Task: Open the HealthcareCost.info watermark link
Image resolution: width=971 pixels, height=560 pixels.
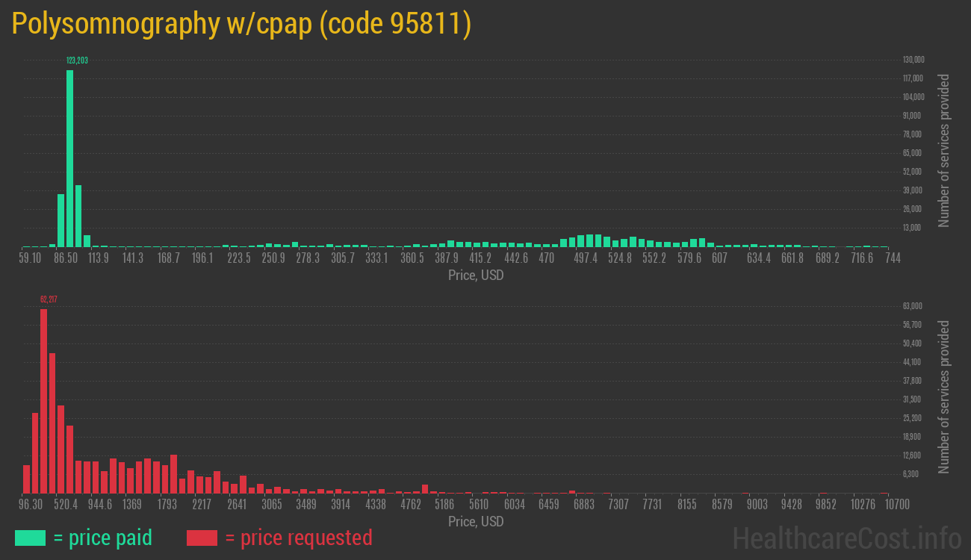Action: point(846,538)
